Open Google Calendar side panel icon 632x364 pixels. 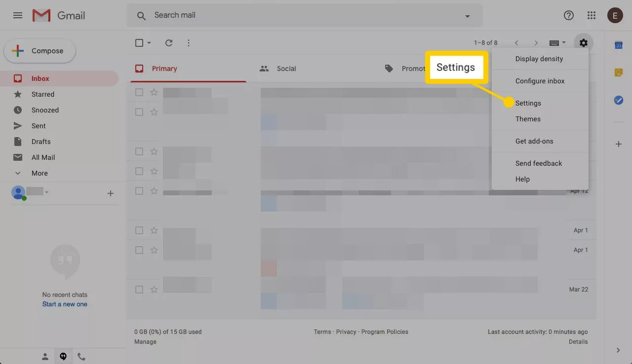pos(618,45)
